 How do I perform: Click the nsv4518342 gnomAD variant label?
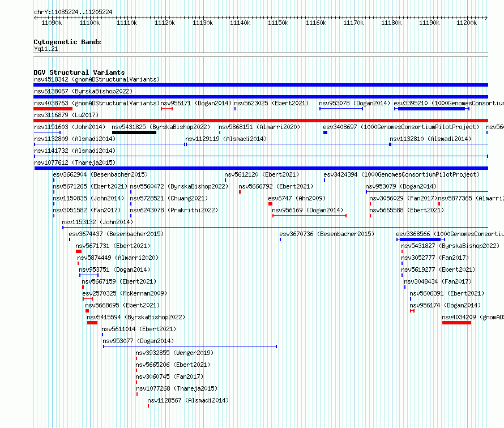(x=97, y=79)
